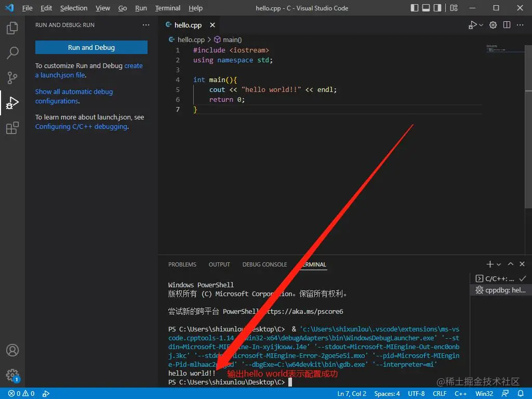Viewport: 532px width, 399px height.
Task: Switch to the DEBUG CONSOLE tab
Action: [264, 264]
